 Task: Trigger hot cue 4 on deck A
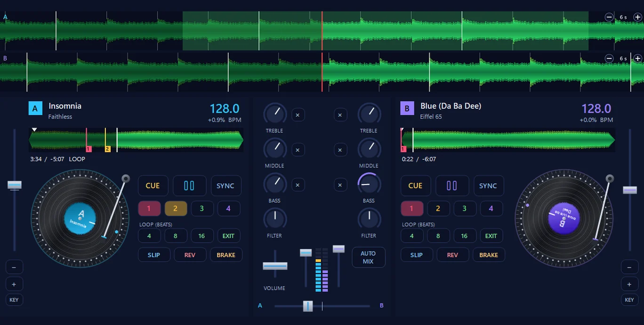pos(229,208)
